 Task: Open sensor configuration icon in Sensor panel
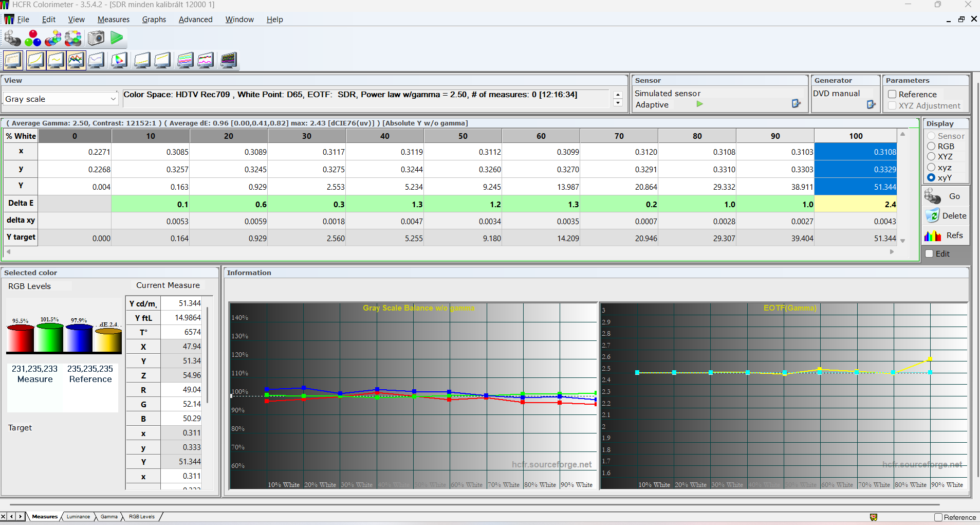(x=796, y=104)
